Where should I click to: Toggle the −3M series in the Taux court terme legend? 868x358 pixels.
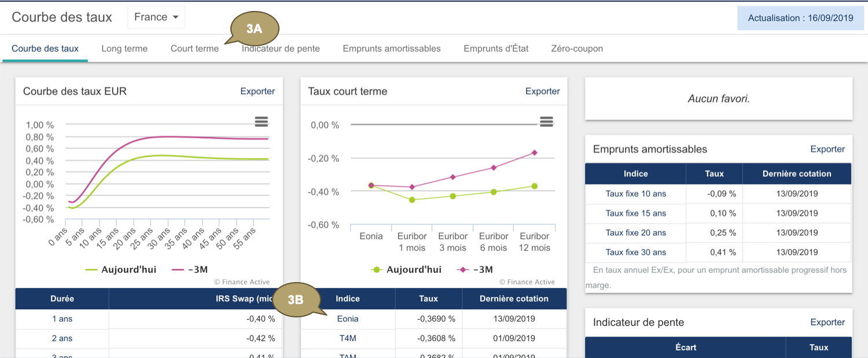coord(475,269)
